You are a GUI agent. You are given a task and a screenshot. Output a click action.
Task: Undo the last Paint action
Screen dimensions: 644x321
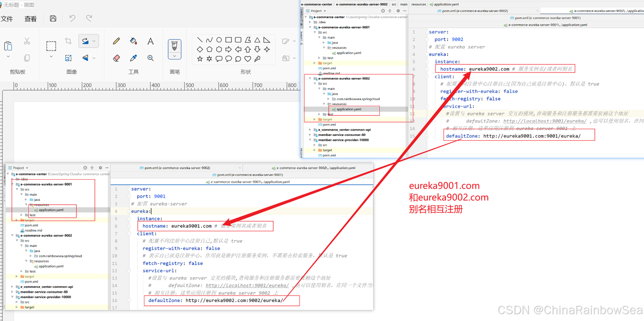72,18
